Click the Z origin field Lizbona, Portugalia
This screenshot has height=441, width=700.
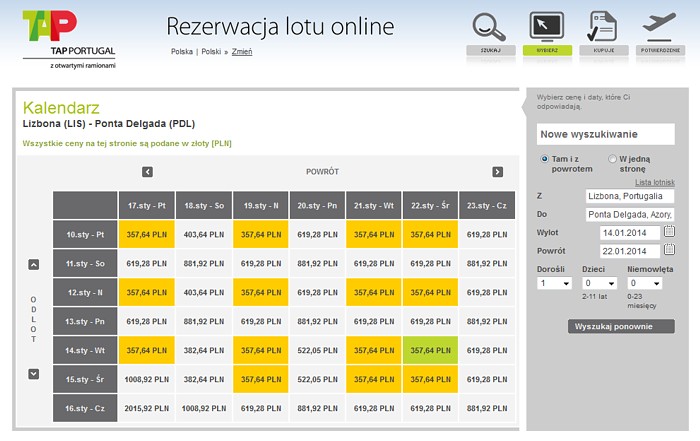pos(629,196)
